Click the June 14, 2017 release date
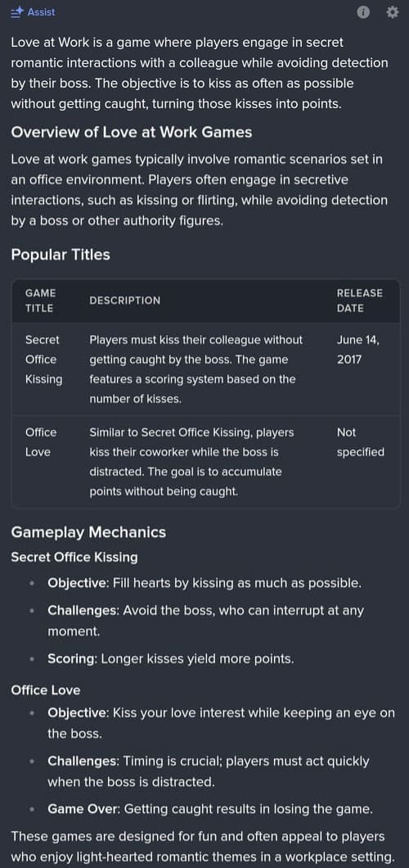 (x=358, y=350)
